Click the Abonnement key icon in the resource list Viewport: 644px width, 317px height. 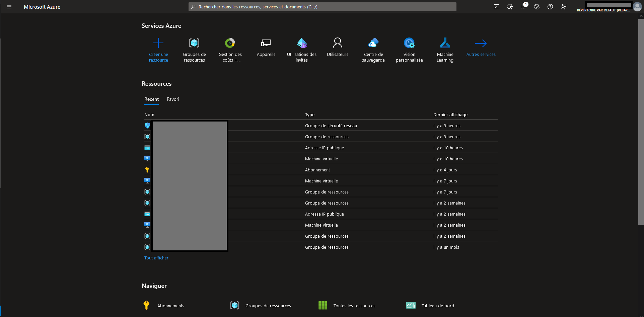tap(147, 170)
